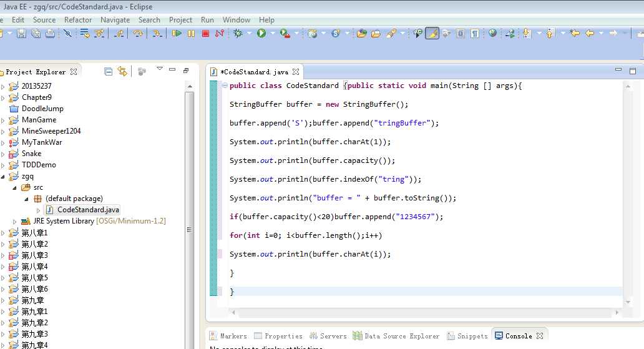This screenshot has width=644, height=349.
Task: Open the Run icon dropdown arrow
Action: click(x=272, y=33)
